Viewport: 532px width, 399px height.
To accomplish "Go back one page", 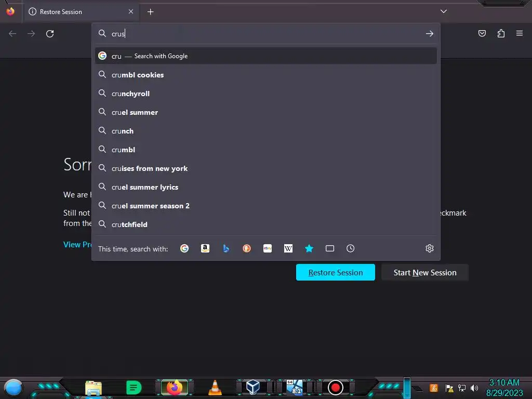I will [12, 34].
